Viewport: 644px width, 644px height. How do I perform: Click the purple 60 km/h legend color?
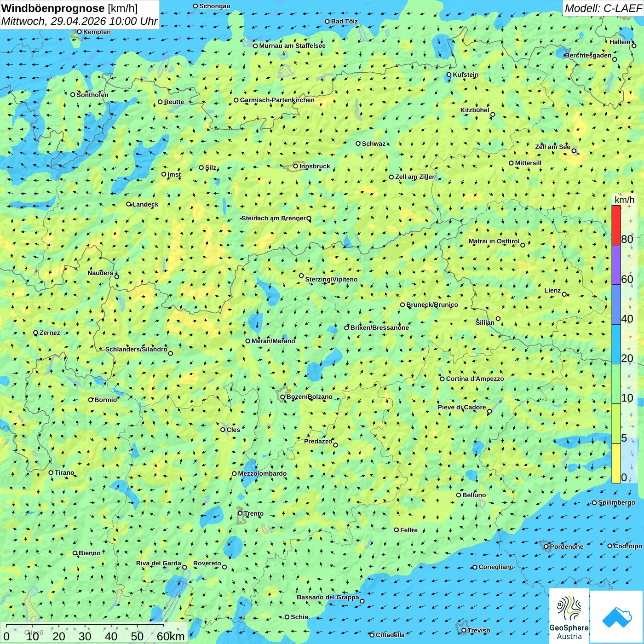point(616,265)
